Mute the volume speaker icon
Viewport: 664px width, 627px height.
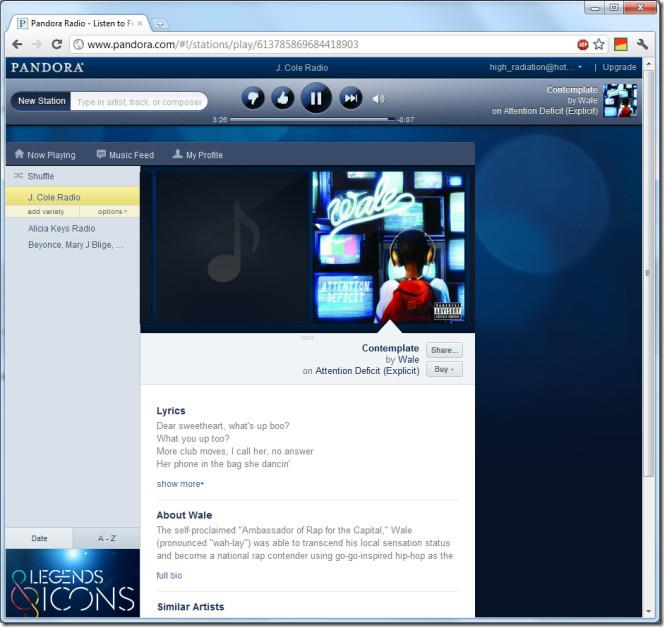pos(378,99)
